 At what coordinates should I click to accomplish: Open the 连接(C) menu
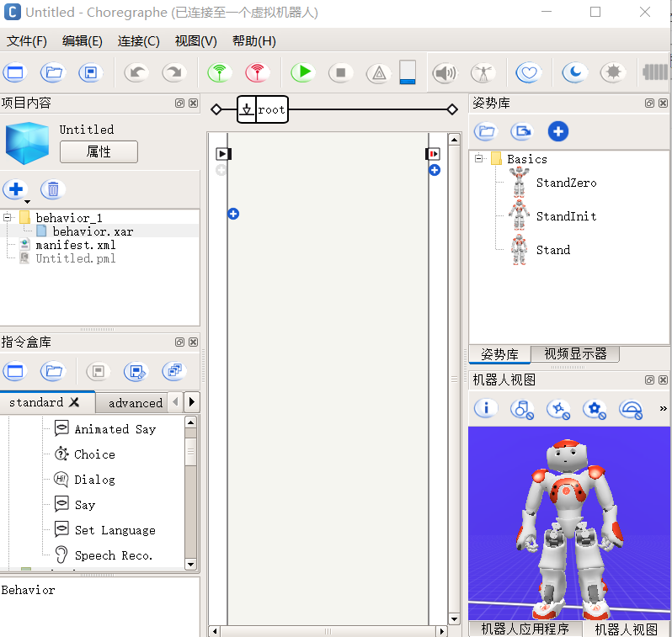pos(138,41)
